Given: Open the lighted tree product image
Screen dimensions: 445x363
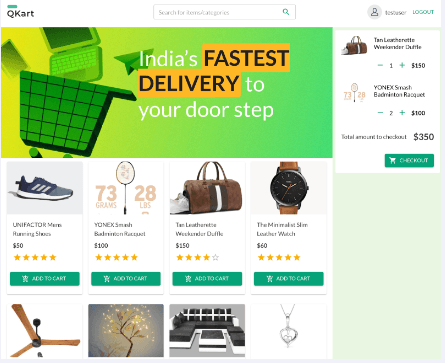Looking at the screenshot, I should [x=126, y=330].
